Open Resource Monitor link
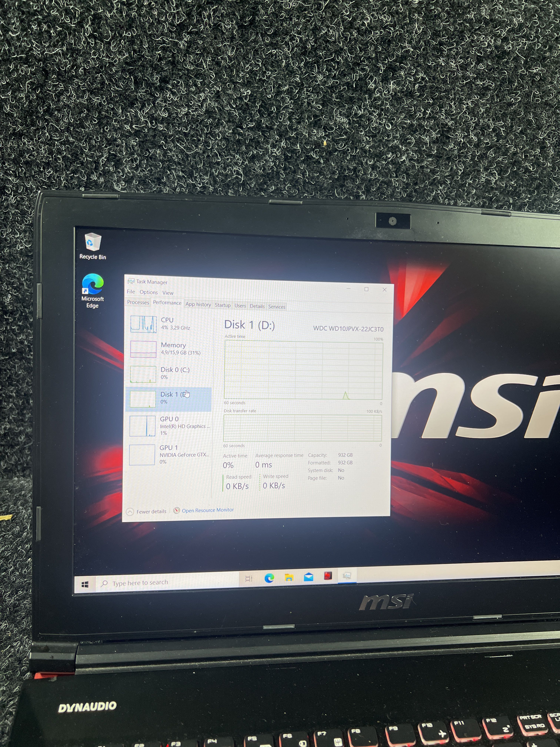The width and height of the screenshot is (560, 747). tap(207, 510)
